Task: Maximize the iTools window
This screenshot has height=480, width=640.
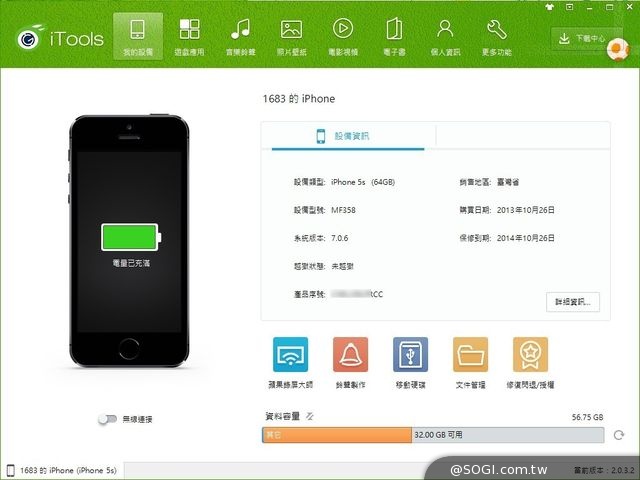Action: [x=609, y=7]
